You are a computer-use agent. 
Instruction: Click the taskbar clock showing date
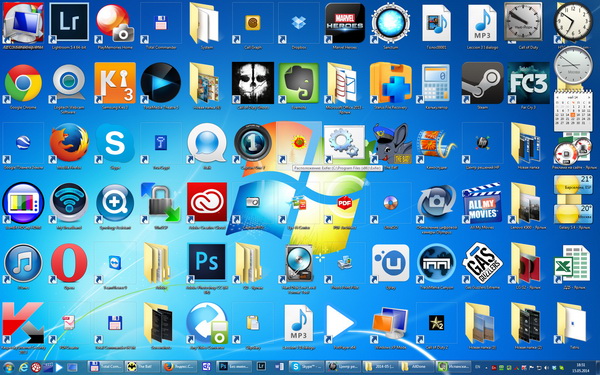[582, 367]
